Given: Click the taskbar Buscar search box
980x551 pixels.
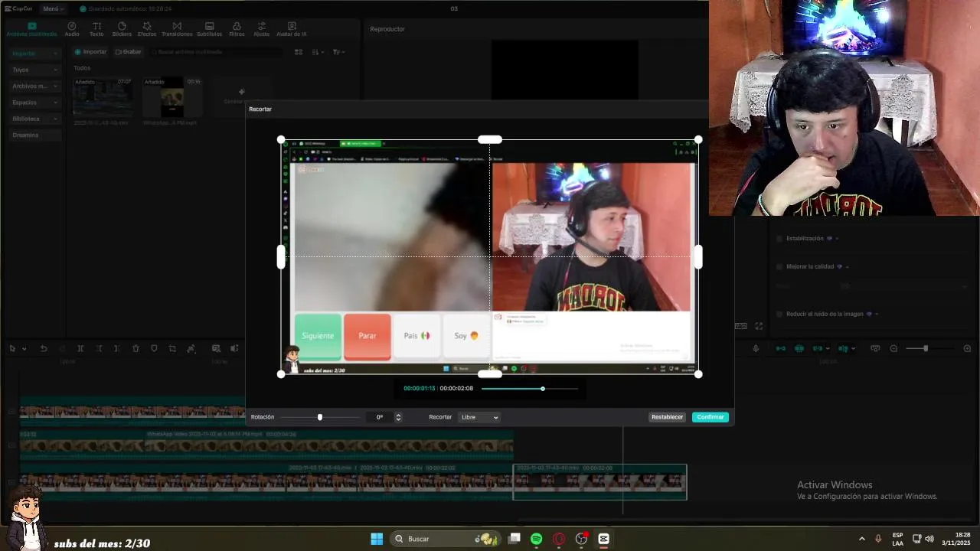Looking at the screenshot, I should (445, 539).
